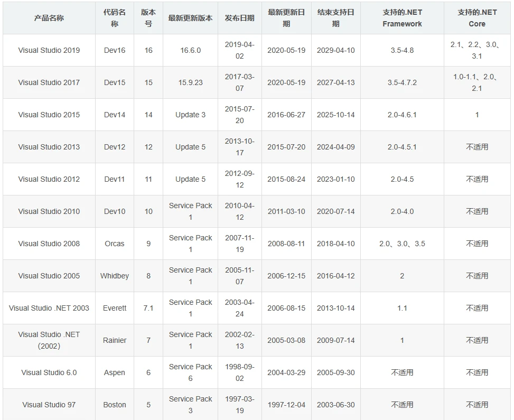Click the 16.6.0 latest version cell
Screen dimensions: 514x420
click(x=190, y=50)
